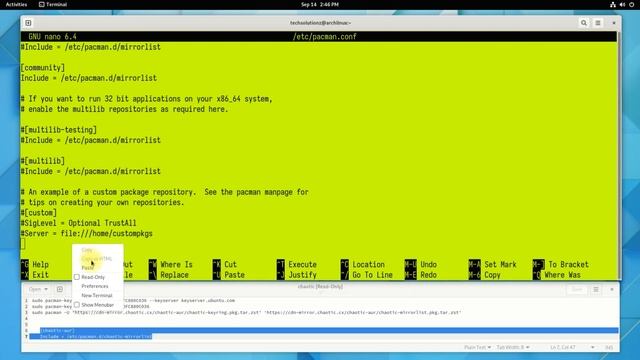
Task: Open the Tab Width dropdown
Action: 513,347
